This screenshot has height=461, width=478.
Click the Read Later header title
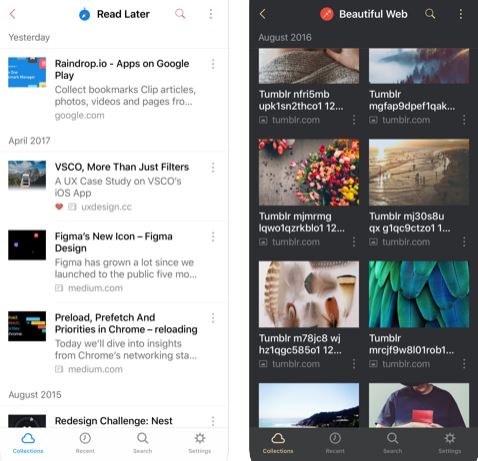point(123,14)
